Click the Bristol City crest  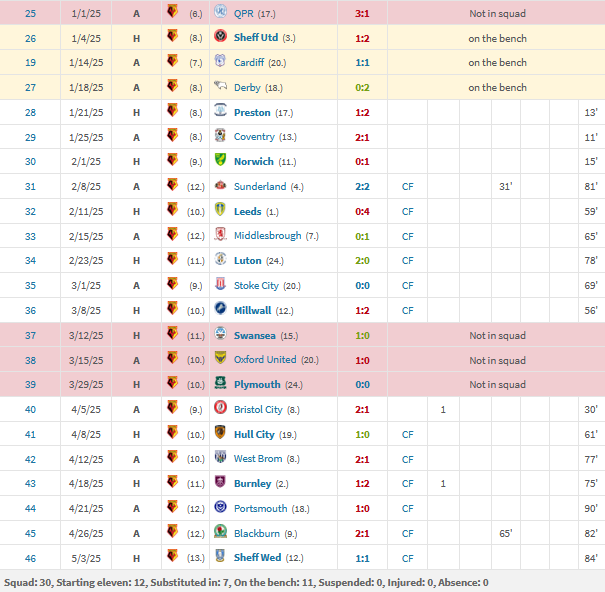pos(220,408)
